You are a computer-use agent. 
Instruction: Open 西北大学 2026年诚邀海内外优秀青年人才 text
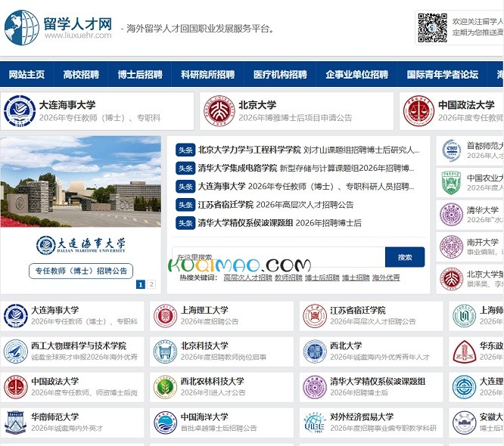click(380, 357)
